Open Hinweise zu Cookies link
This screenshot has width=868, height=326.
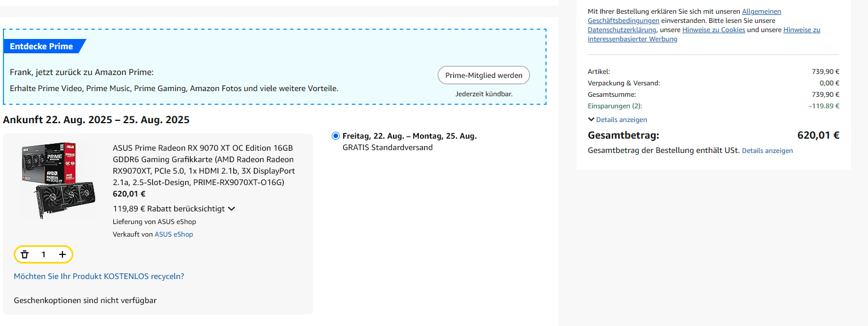pyautogui.click(x=714, y=30)
